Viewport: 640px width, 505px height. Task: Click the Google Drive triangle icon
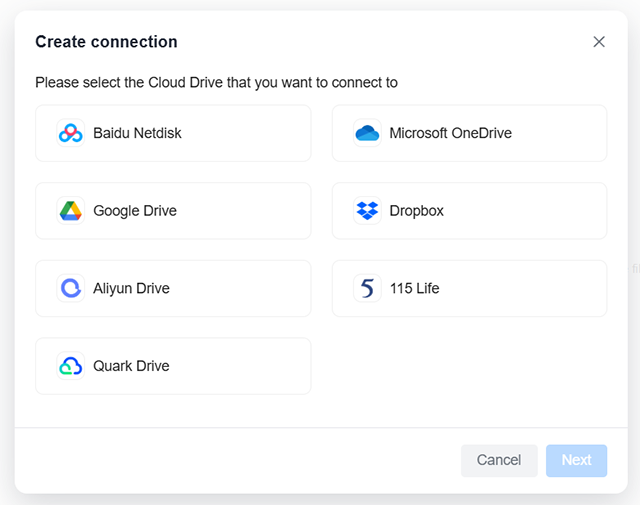(x=70, y=211)
